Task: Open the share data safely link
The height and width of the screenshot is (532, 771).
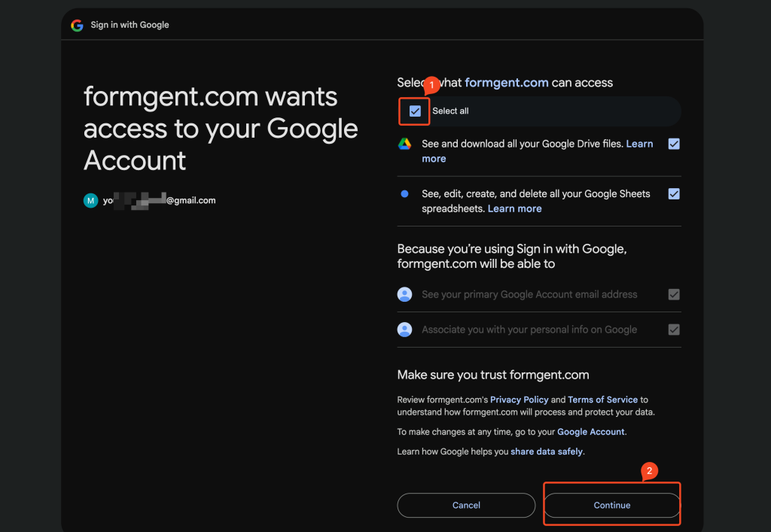Action: (547, 451)
